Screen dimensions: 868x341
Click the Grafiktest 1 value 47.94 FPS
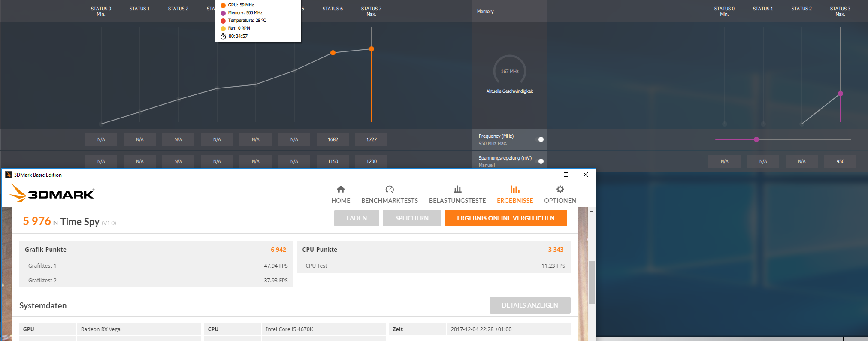tap(276, 266)
